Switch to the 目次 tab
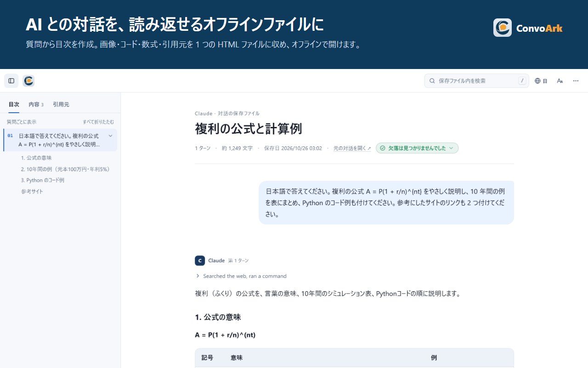 coord(14,104)
